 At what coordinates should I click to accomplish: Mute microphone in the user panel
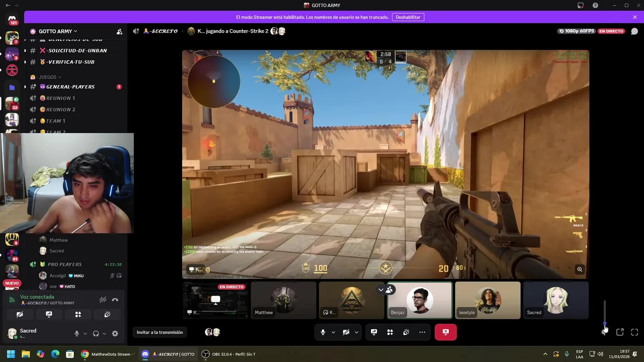coord(77,333)
